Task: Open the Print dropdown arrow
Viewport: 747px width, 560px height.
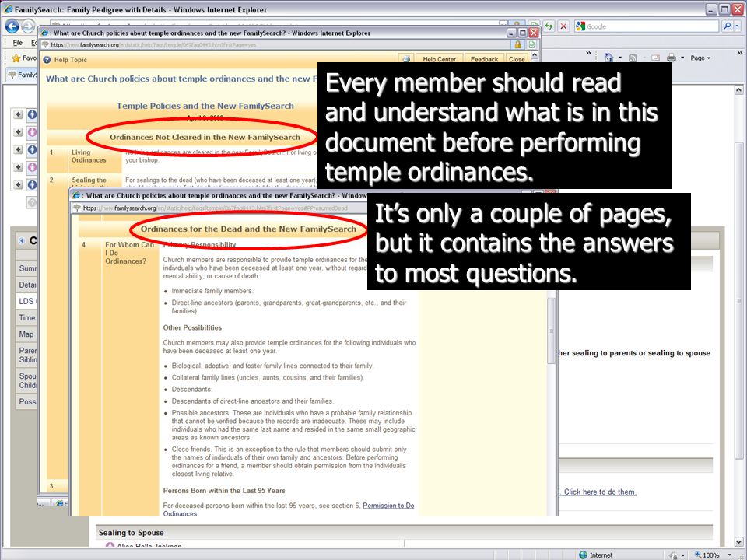Action: tap(682, 58)
